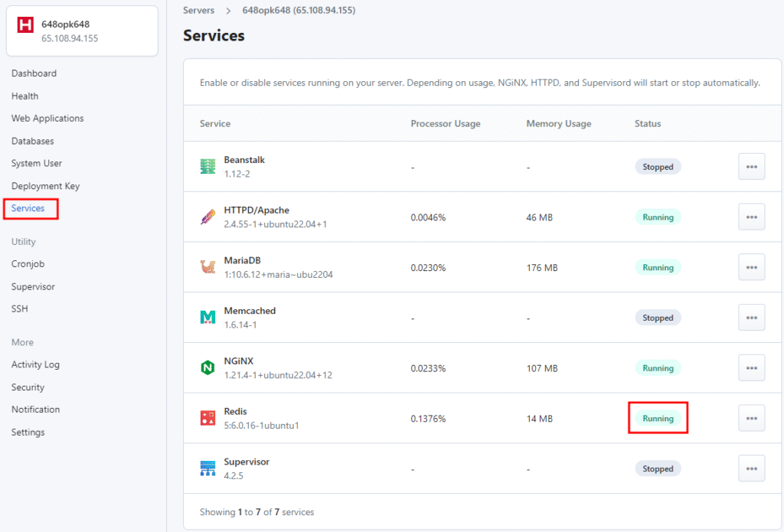Click Redis processor usage 0.1376%
The image size is (784, 532).
point(428,419)
